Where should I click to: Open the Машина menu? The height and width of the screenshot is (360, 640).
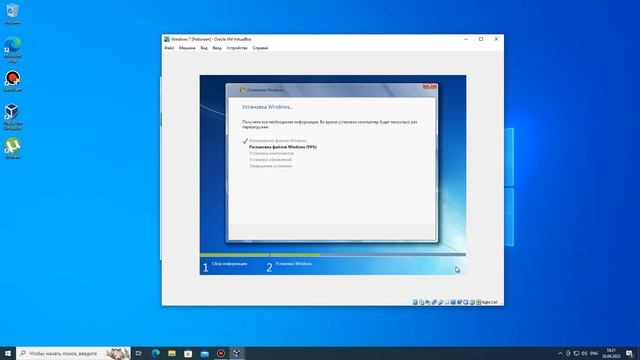pos(187,48)
